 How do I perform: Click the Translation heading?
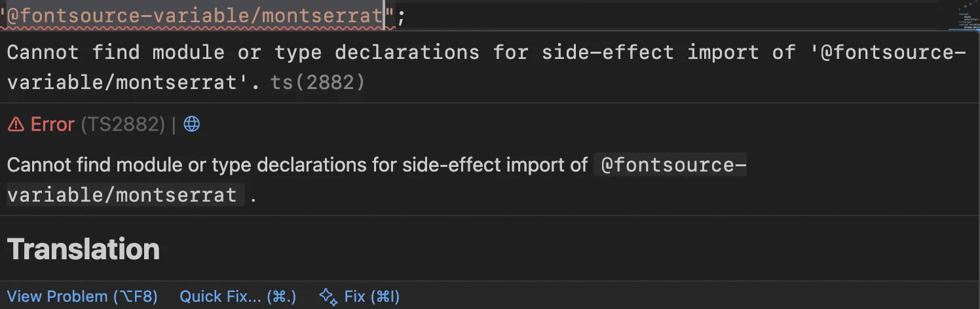[x=83, y=249]
